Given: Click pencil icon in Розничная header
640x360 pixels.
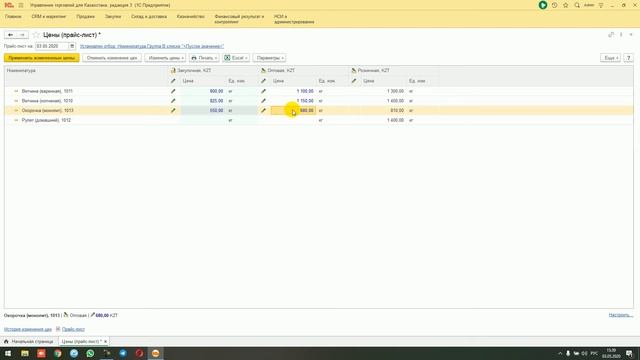Looking at the screenshot, I should pyautogui.click(x=354, y=81).
